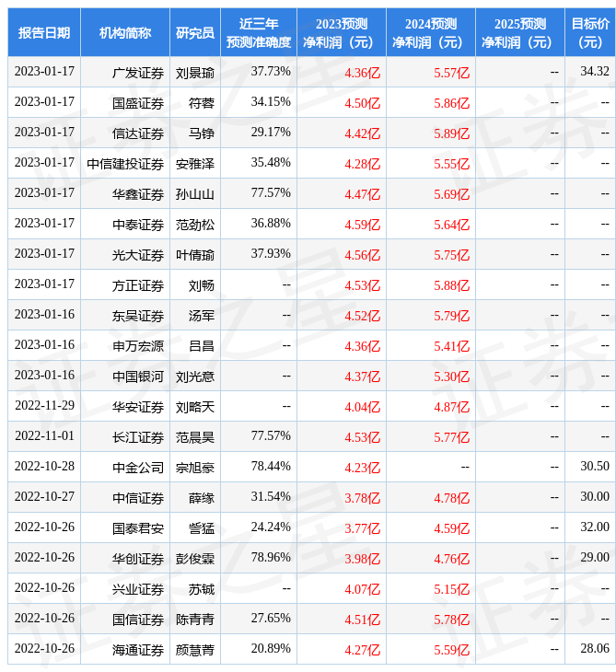Viewport: 616px width, 672px height.
Task: Click the 研究员 column header
Action: (195, 32)
